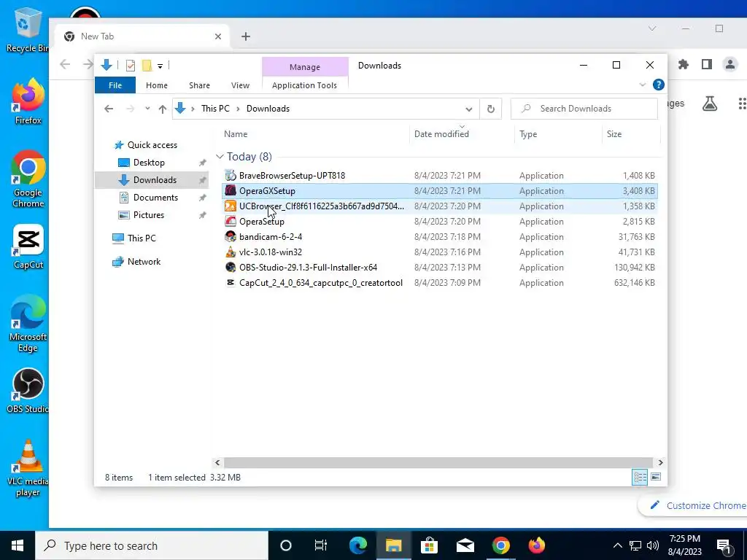Image resolution: width=747 pixels, height=560 pixels.
Task: Select the CapCut installer file icon
Action: point(230,282)
